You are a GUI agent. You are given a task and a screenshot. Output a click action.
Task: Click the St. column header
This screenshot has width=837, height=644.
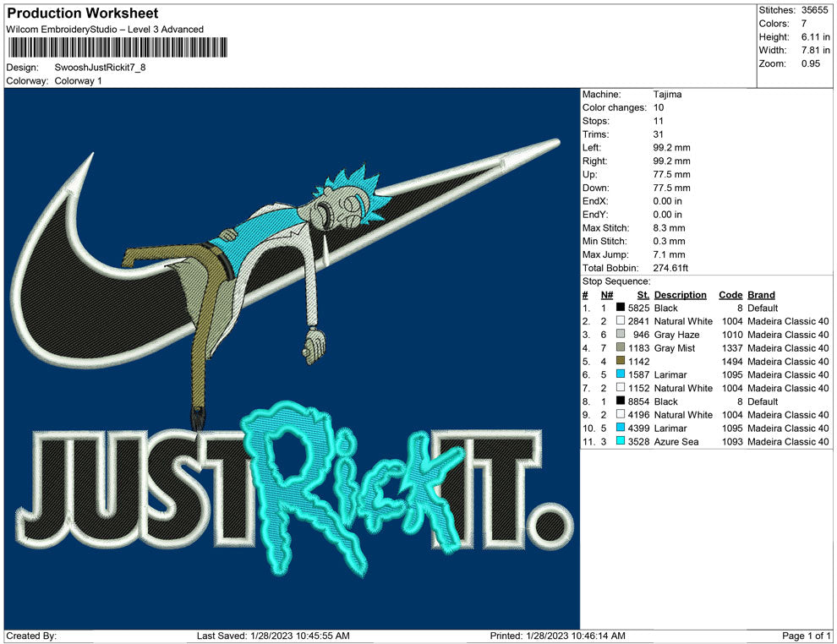(643, 295)
